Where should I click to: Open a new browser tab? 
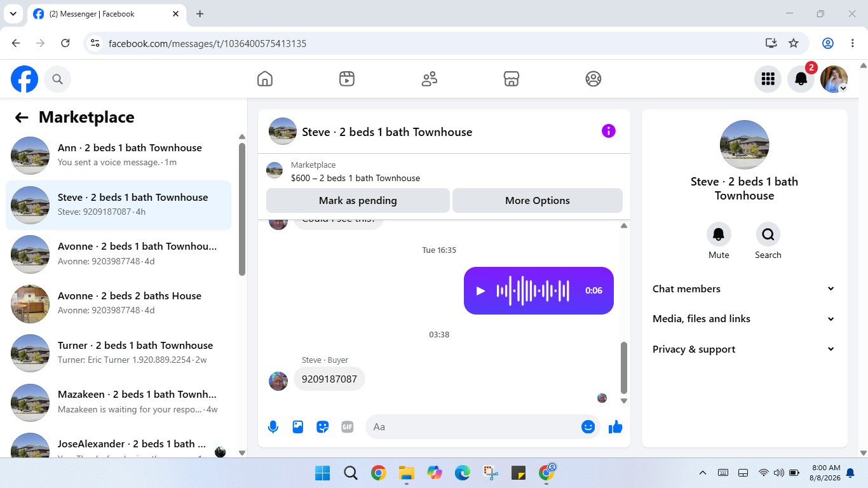pos(200,14)
